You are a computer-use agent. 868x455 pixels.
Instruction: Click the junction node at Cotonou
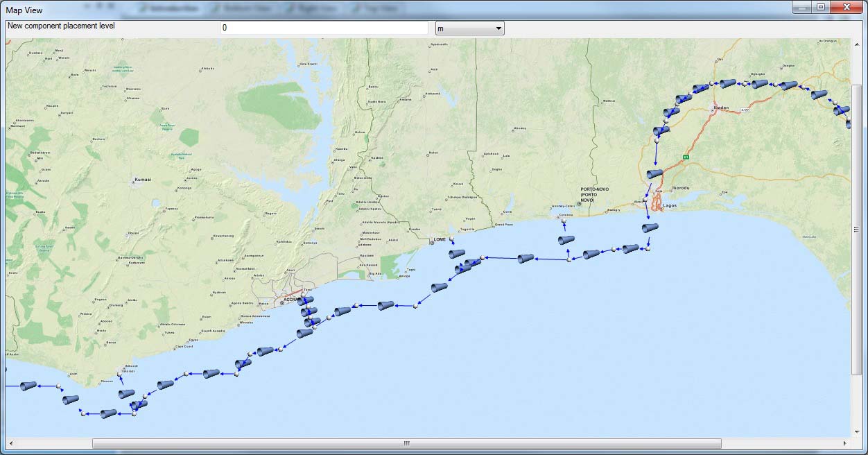564,221
